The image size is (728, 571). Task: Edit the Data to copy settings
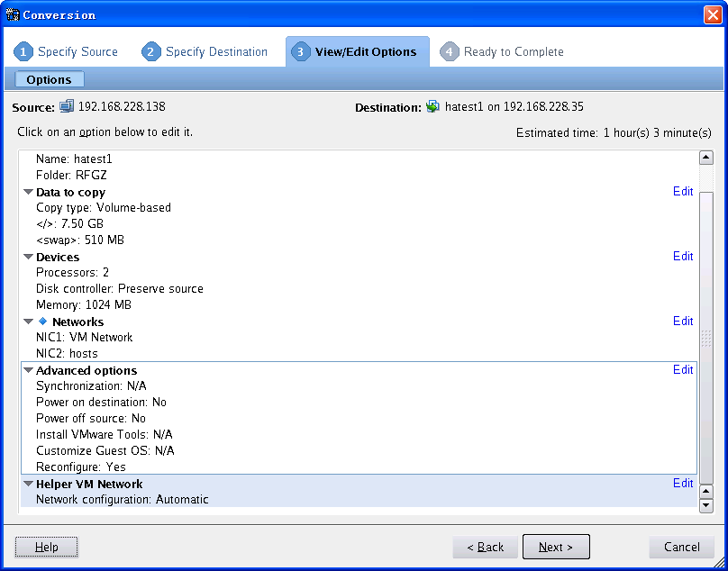coord(682,192)
